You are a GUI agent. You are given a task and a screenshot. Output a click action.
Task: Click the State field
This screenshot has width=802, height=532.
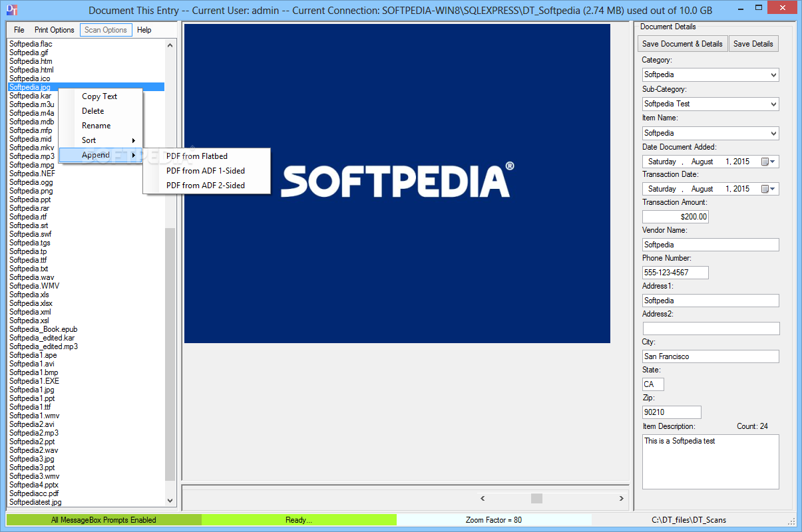[653, 384]
